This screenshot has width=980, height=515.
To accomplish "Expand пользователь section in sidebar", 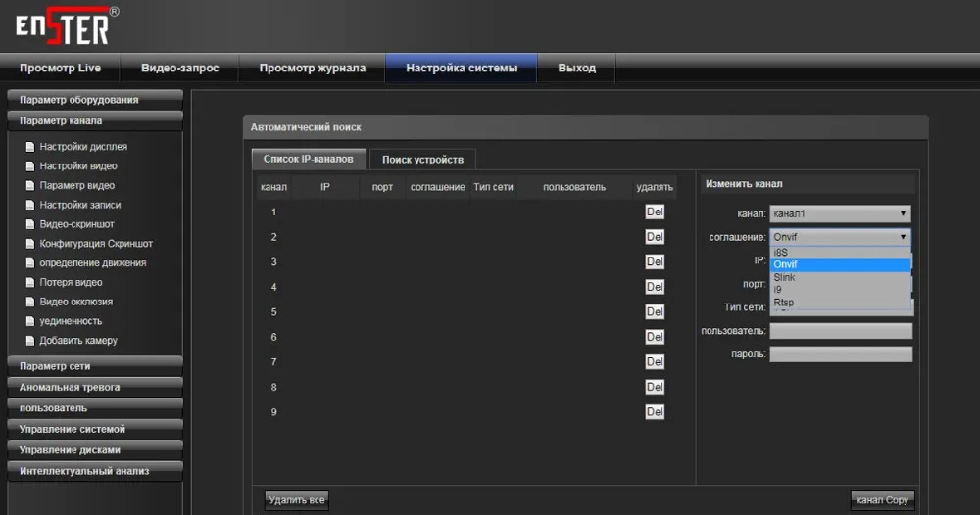I will pos(95,407).
